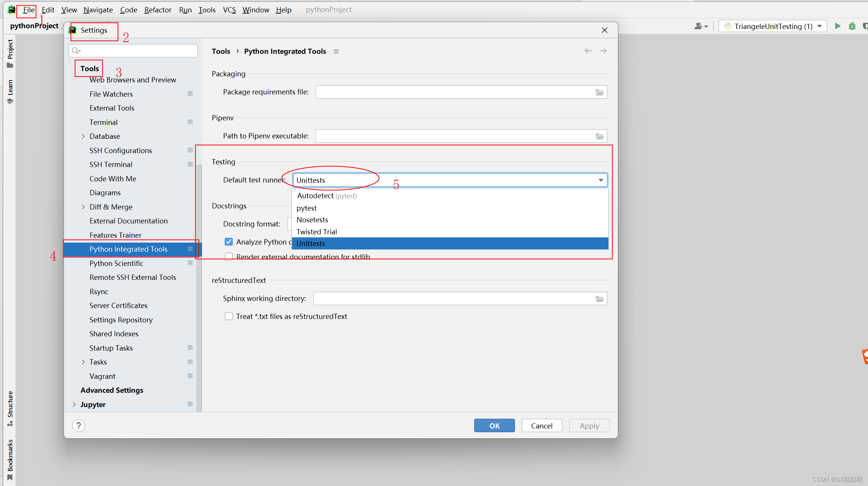868x486 pixels.
Task: Enable Render external documentation for stdlib
Action: pyautogui.click(x=228, y=257)
